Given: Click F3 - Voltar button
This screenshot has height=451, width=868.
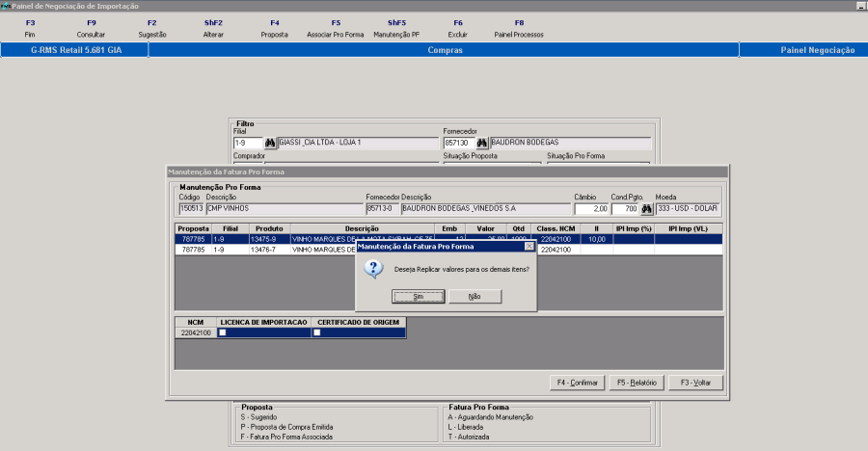Looking at the screenshot, I should tap(695, 383).
